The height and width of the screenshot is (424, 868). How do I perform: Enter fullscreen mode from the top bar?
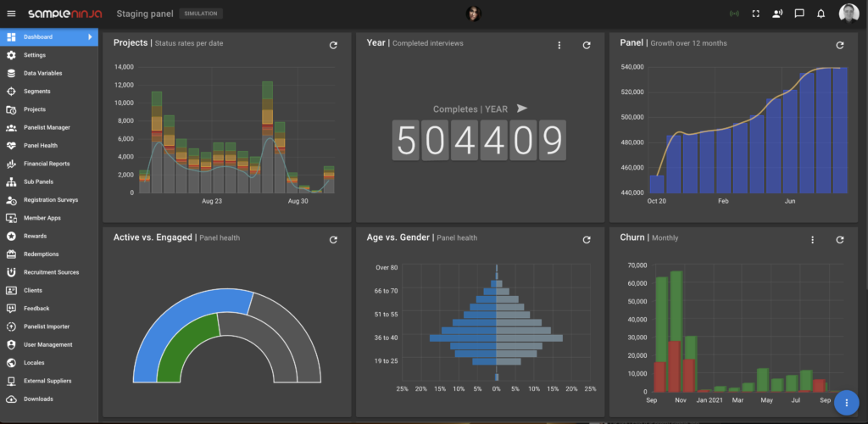click(x=756, y=14)
